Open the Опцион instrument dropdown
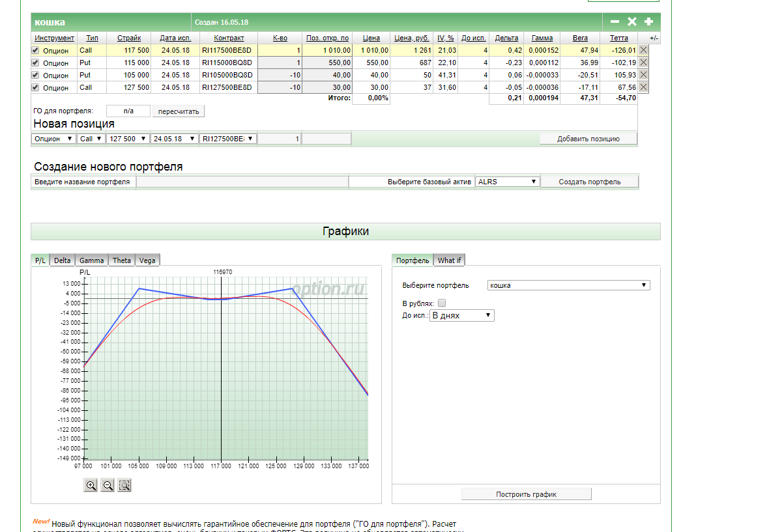Viewport: 769px width, 532px height. pyautogui.click(x=53, y=139)
